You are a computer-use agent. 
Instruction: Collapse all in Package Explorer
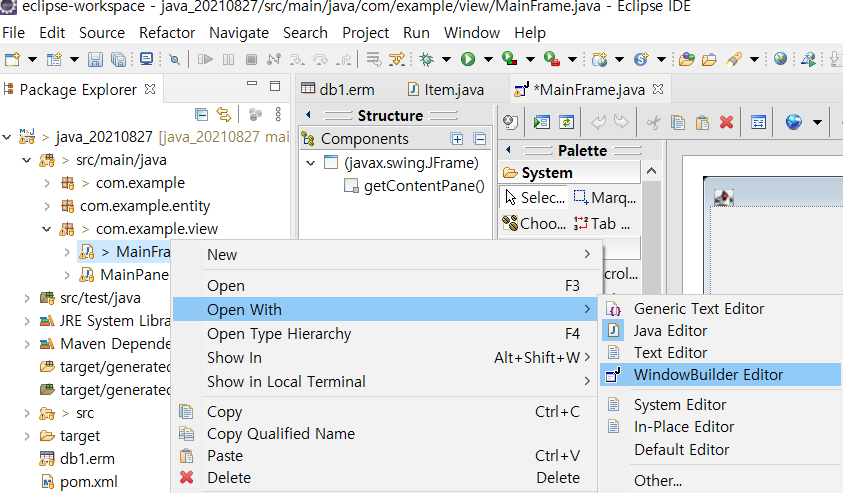coord(202,114)
